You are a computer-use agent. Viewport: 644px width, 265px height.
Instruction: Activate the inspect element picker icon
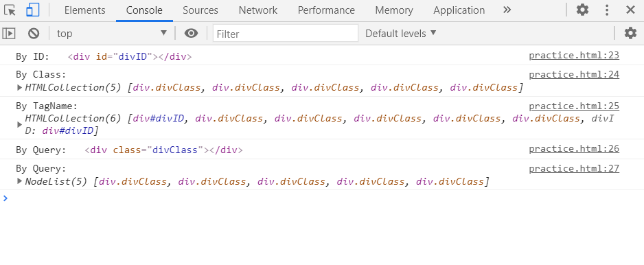click(x=10, y=10)
